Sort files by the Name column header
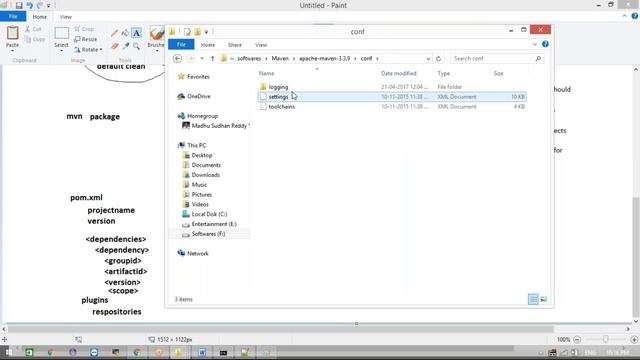The width and height of the screenshot is (640, 360). coord(267,73)
